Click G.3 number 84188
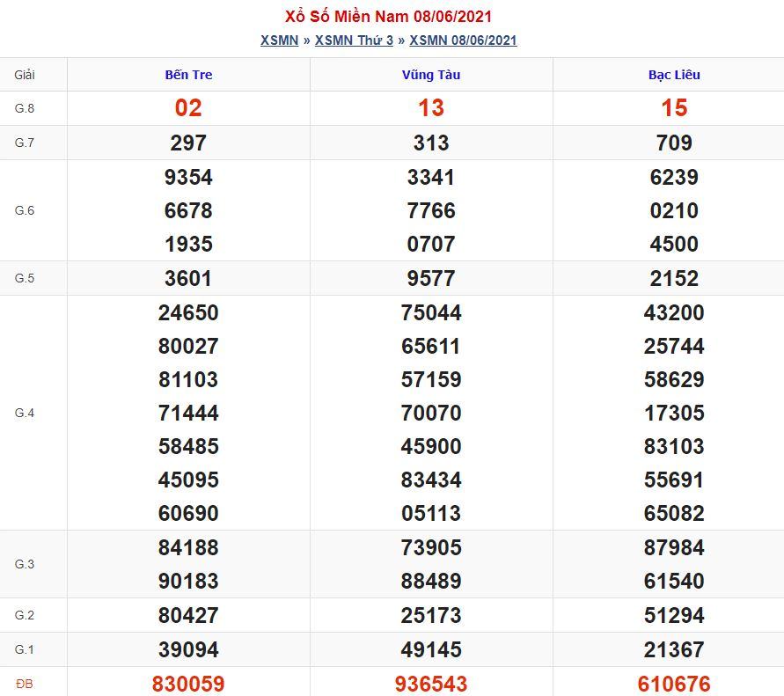 tap(188, 547)
